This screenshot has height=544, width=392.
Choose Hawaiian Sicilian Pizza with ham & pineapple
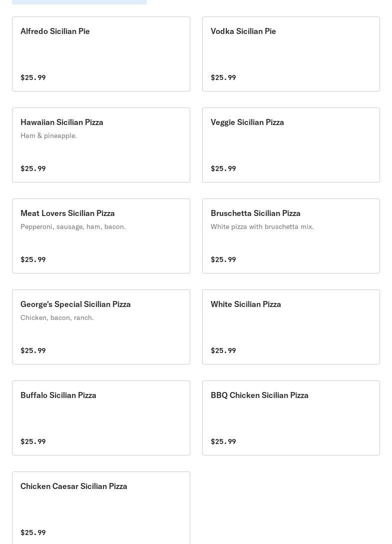pyautogui.click(x=101, y=144)
